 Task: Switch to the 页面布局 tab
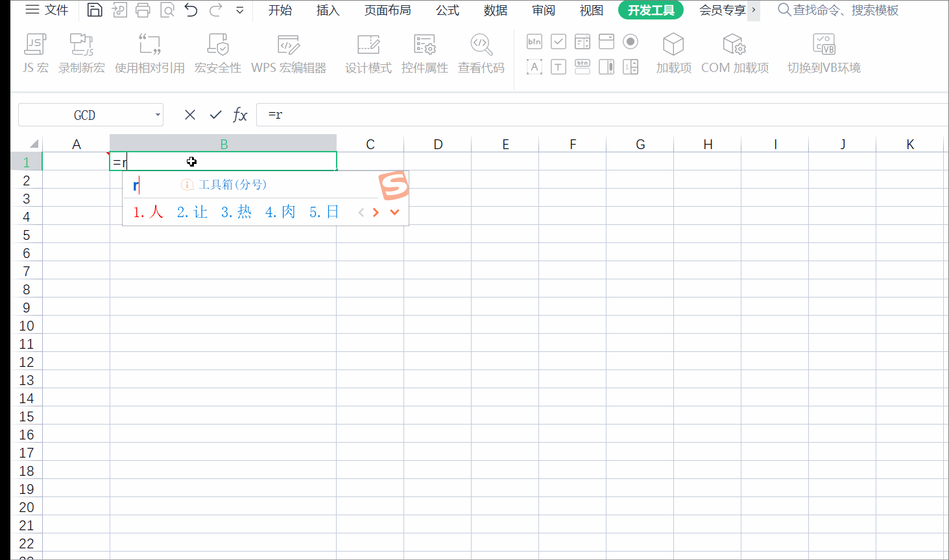[x=388, y=10]
